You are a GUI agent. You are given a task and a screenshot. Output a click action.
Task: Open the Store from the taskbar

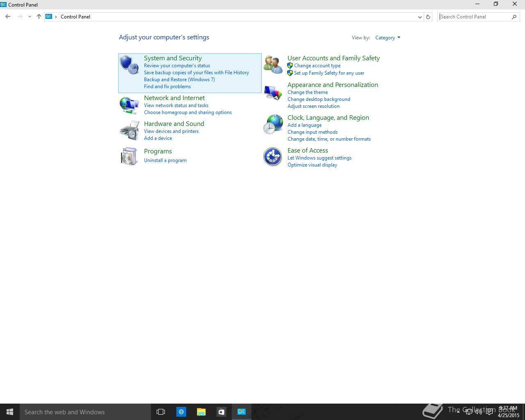tap(221, 412)
